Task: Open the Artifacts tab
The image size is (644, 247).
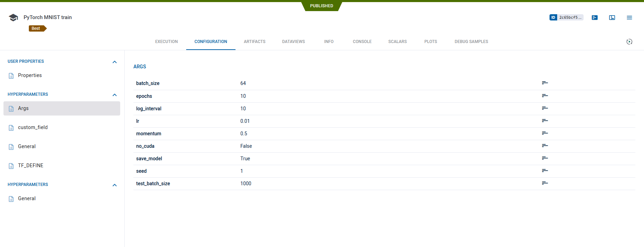Action: pos(254,42)
